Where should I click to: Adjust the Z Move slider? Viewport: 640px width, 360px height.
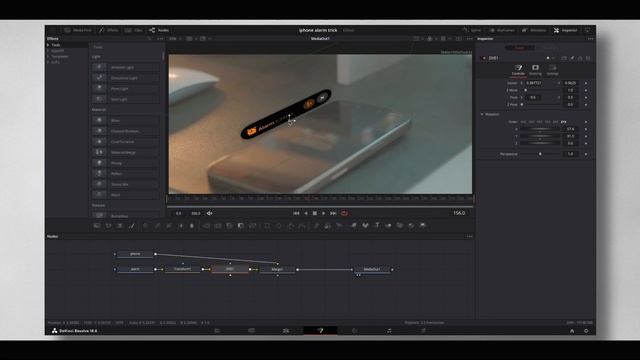(541, 90)
